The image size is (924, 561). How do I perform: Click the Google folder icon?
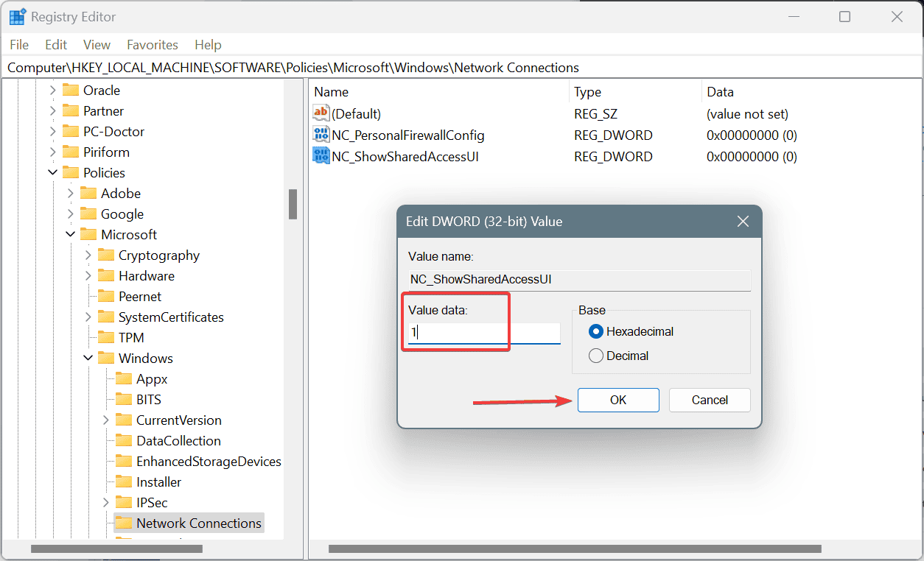click(x=88, y=214)
